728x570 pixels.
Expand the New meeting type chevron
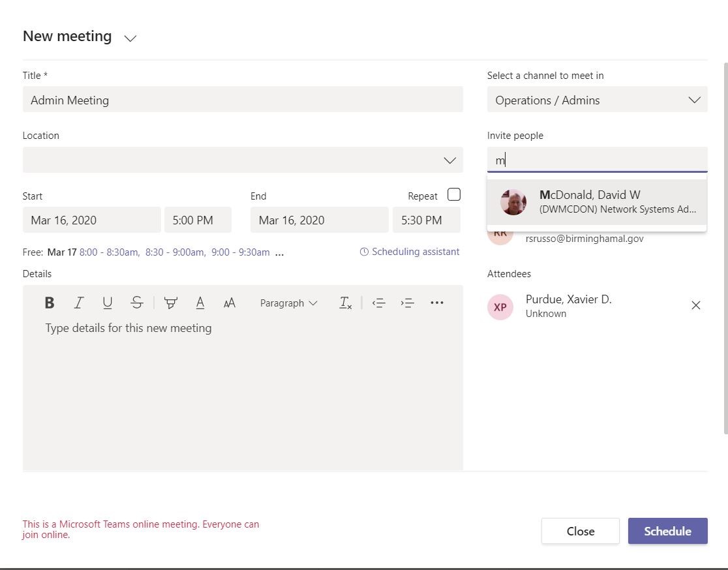point(130,38)
